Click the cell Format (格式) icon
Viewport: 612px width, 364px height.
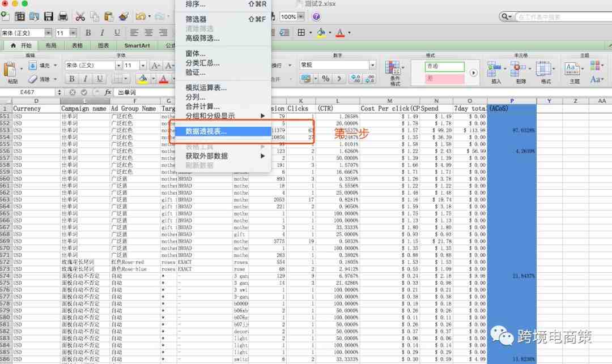tap(543, 70)
